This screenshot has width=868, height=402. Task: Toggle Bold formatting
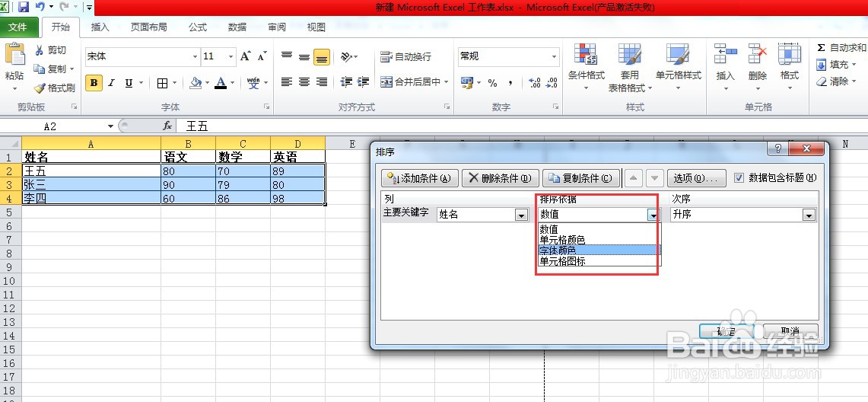point(94,83)
